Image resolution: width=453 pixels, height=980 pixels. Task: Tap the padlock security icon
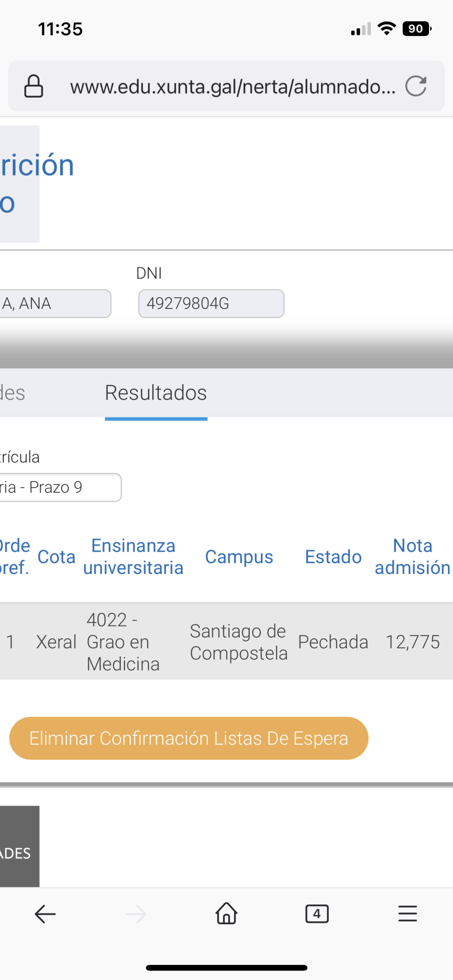[34, 86]
